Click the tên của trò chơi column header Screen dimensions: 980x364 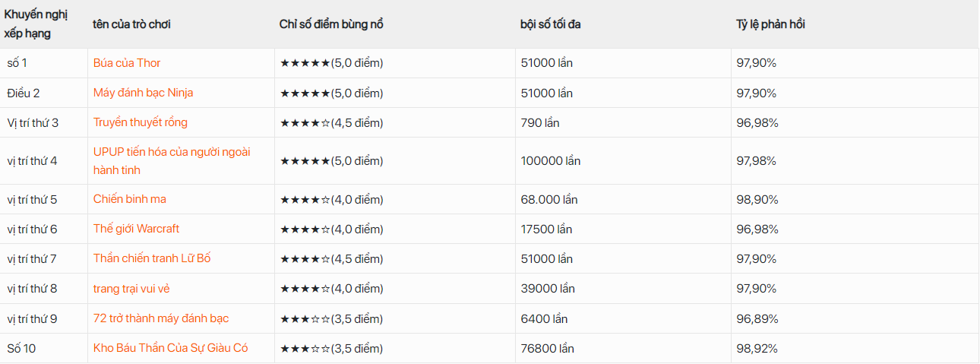[131, 24]
